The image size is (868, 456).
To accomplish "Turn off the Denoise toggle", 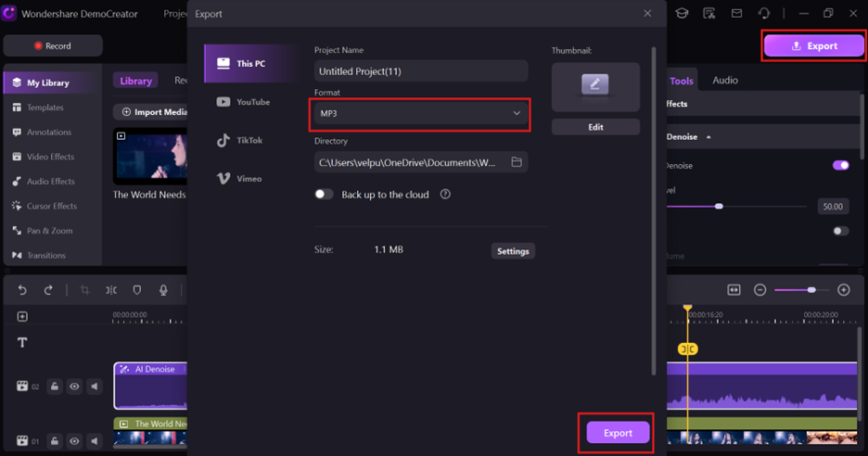I will tap(840, 165).
